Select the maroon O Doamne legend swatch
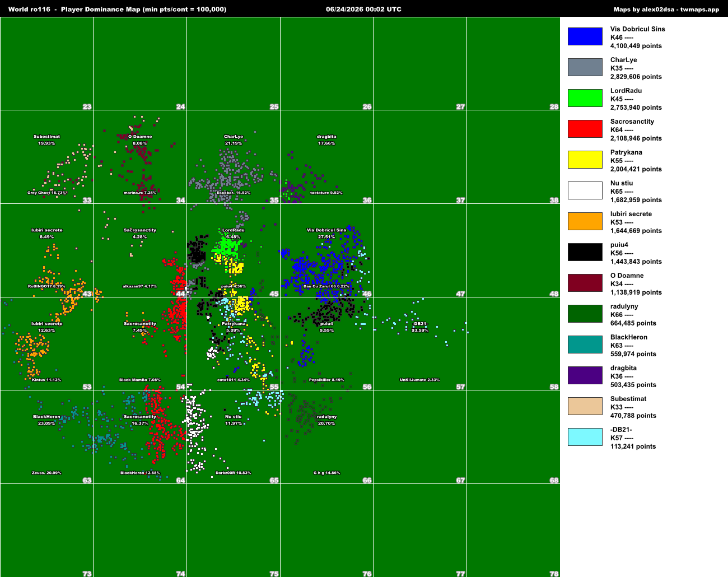The image size is (728, 577). click(x=585, y=283)
